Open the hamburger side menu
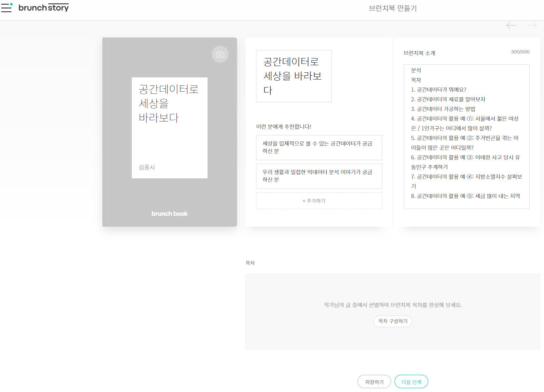 coord(7,8)
